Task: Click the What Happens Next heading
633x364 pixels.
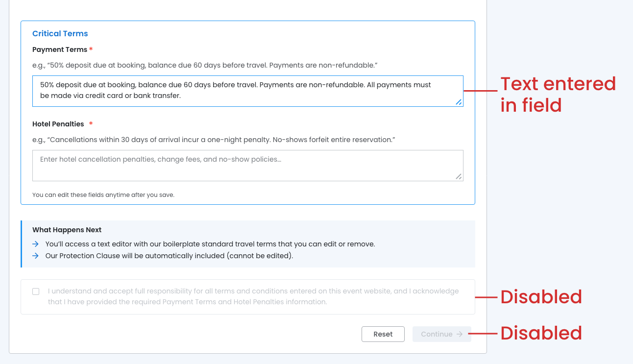Action: (x=67, y=230)
